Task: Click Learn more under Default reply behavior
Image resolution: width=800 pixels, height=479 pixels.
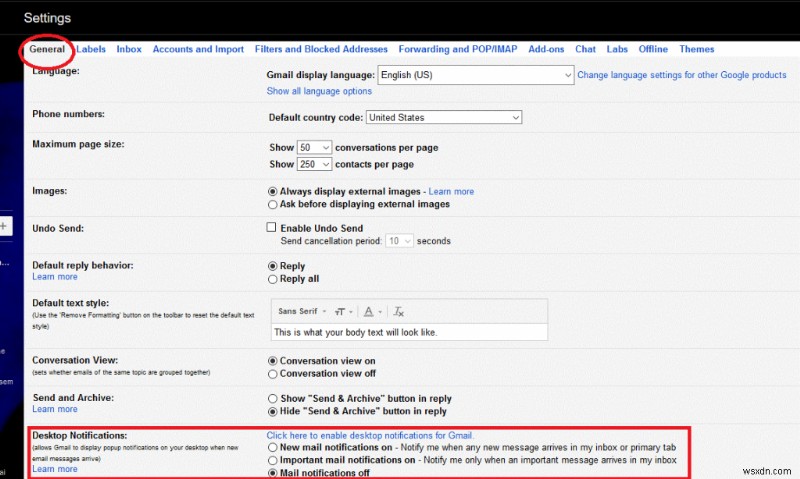Action: [55, 276]
